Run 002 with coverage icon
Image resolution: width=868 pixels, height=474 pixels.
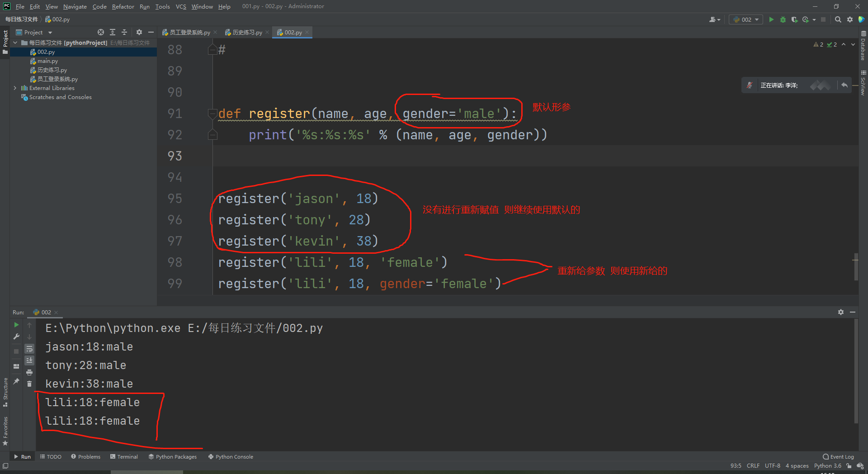[794, 19]
